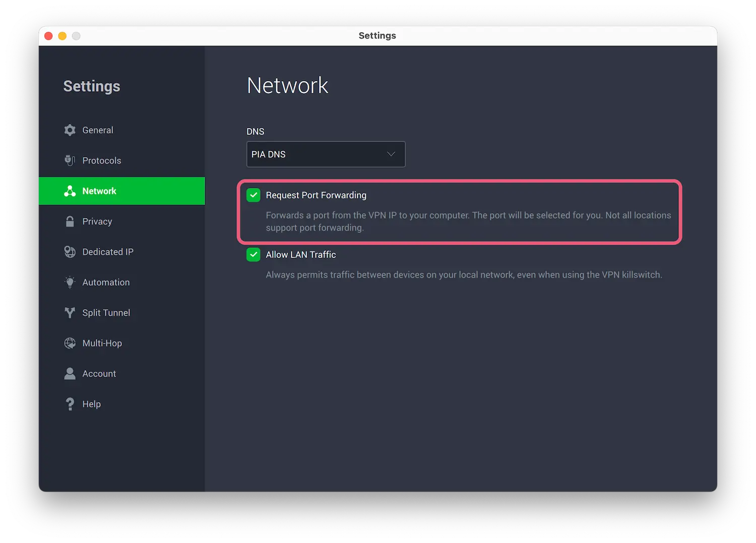Click the Network nodes icon in sidebar
Image resolution: width=756 pixels, height=543 pixels.
pyautogui.click(x=70, y=191)
